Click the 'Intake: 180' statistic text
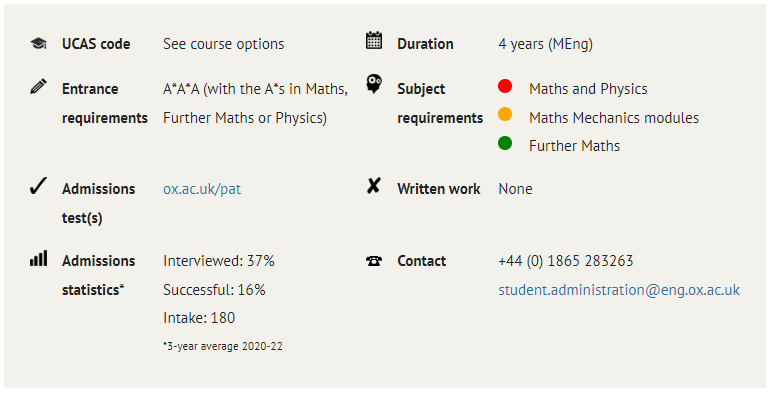This screenshot has width=770, height=405. (x=199, y=318)
